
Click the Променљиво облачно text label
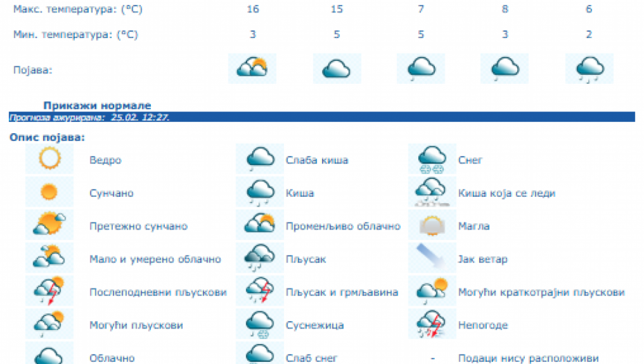(x=343, y=227)
